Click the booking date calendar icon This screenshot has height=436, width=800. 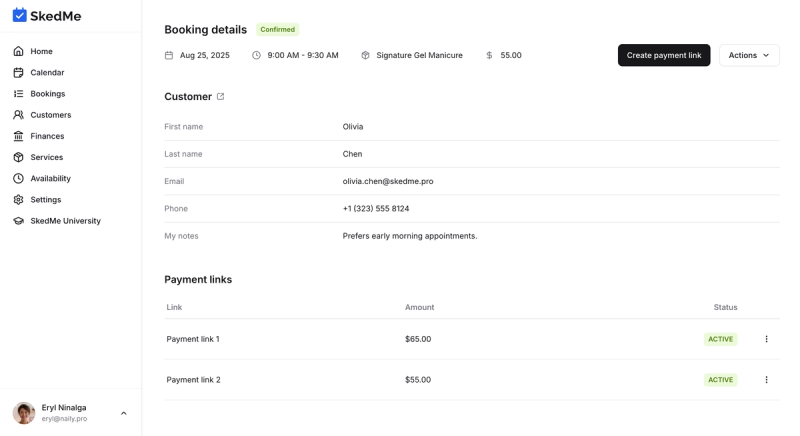coord(169,55)
